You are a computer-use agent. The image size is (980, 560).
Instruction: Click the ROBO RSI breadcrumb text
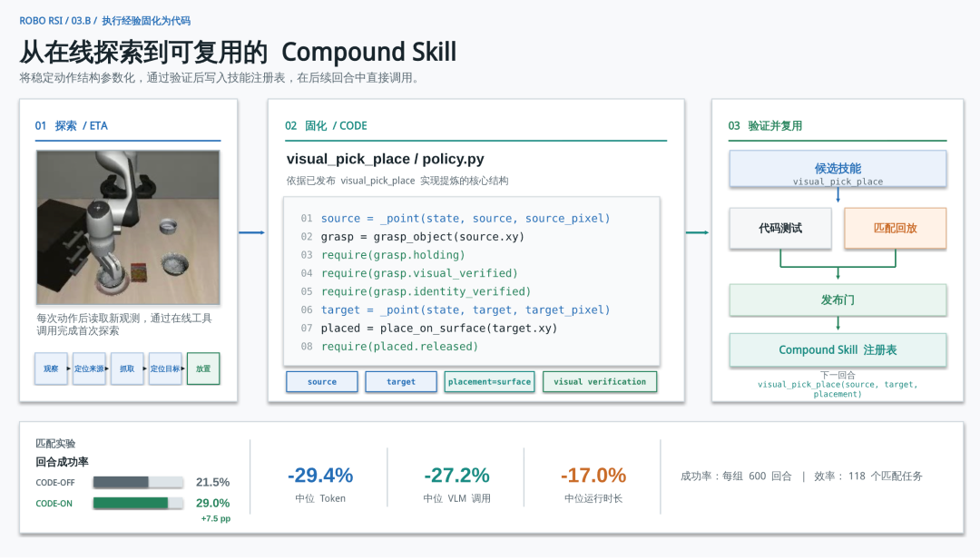41,21
